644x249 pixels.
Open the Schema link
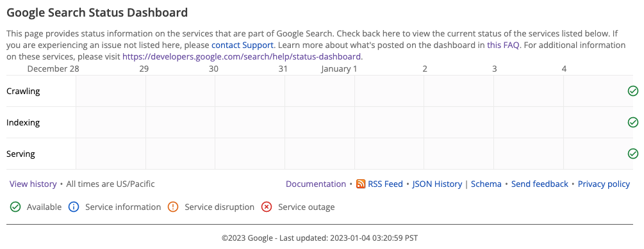pyautogui.click(x=486, y=184)
